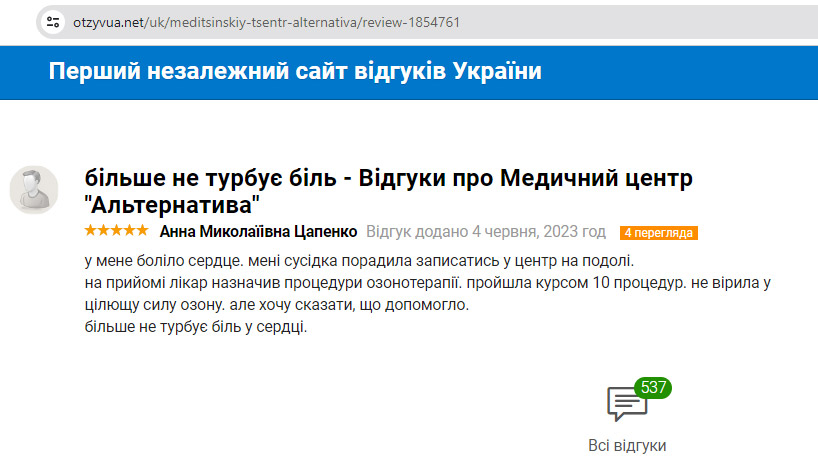Click the speech bubble reviews icon
The height and width of the screenshot is (461, 818).
tap(625, 405)
